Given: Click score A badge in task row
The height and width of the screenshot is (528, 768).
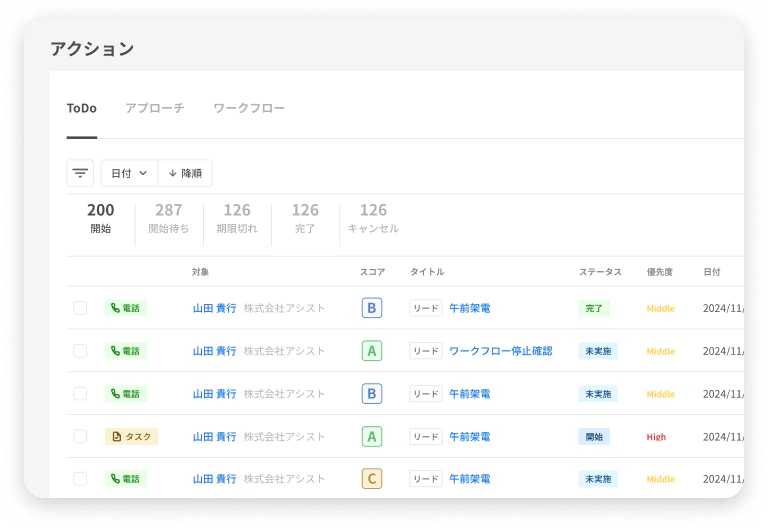Looking at the screenshot, I should 372,437.
